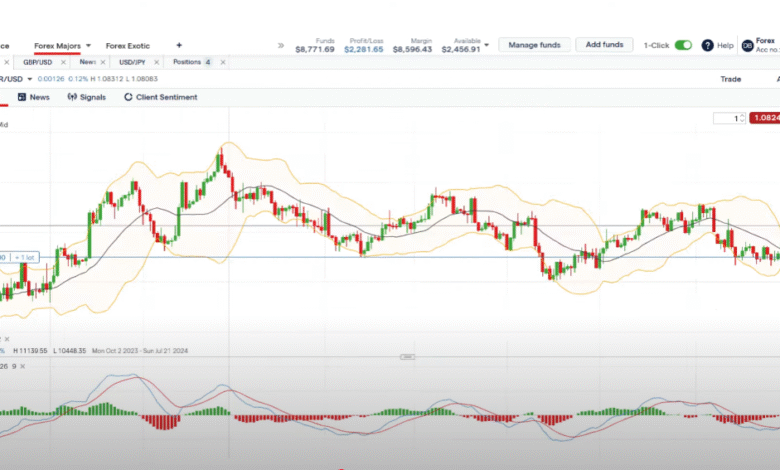The height and width of the screenshot is (470, 780).
Task: Toggle the 1-Click trading switch
Action: coord(683,45)
